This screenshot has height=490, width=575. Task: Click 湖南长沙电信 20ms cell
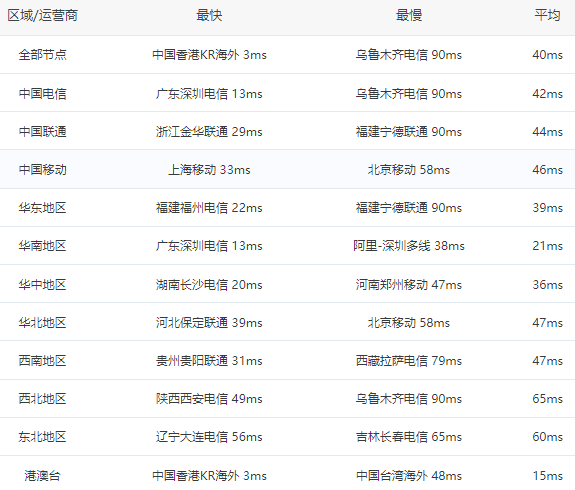click(x=209, y=285)
